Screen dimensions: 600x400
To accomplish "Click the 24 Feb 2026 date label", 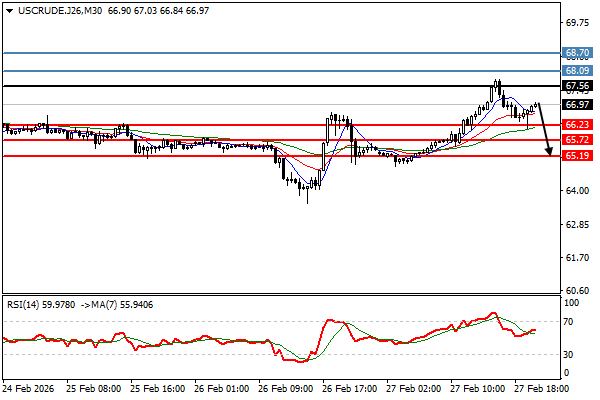I will click(28, 385).
